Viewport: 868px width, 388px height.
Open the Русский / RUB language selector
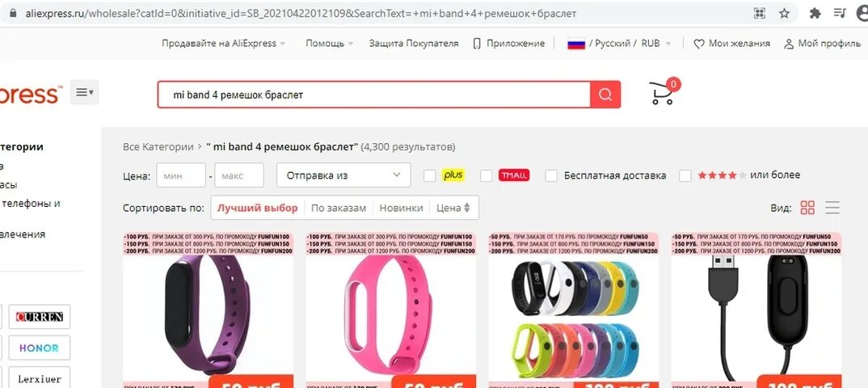tap(619, 43)
